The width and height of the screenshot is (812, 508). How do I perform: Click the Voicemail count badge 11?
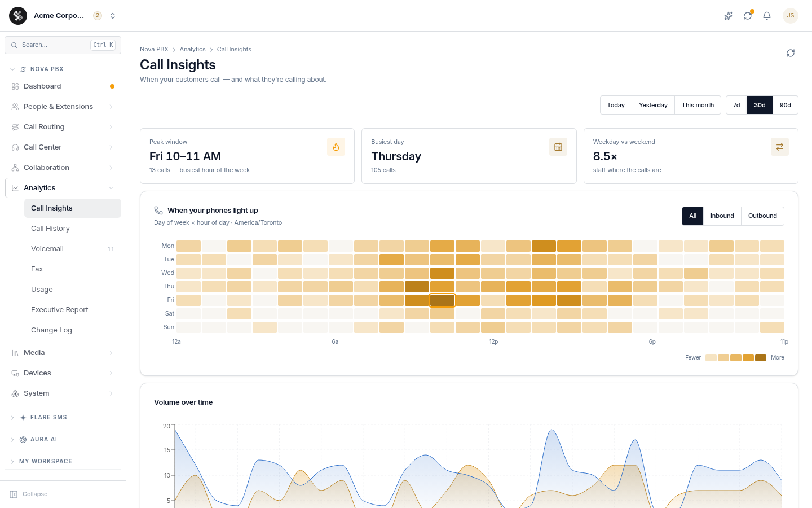pos(111,249)
